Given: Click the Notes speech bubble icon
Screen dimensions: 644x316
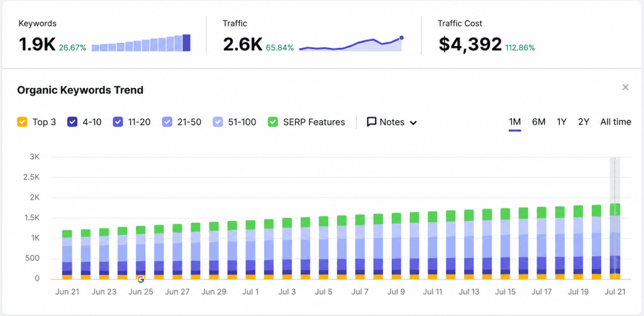Looking at the screenshot, I should (371, 122).
